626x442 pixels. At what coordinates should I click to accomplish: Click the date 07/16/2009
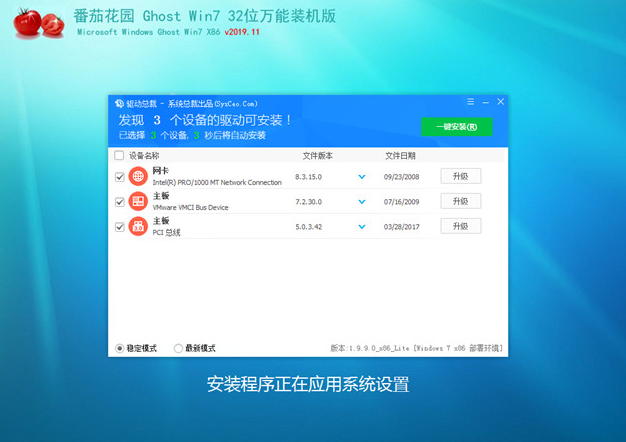tap(402, 202)
